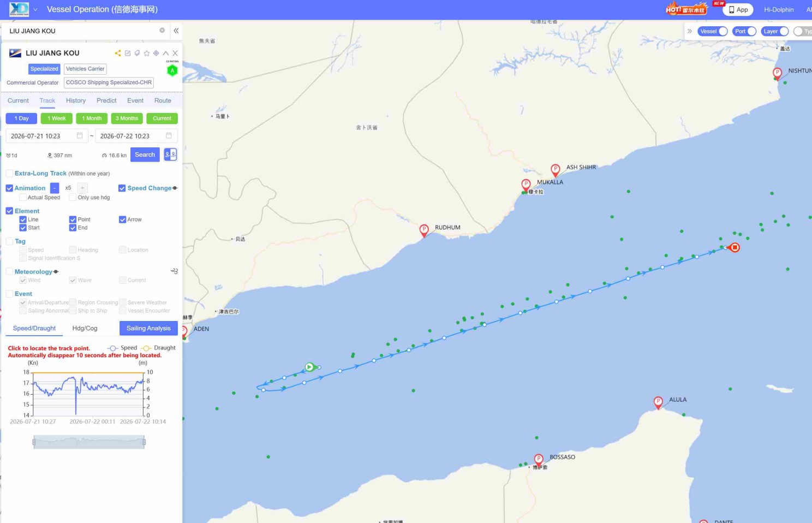Toggle the Port layer switch
The height and width of the screenshot is (523, 812).
(744, 31)
